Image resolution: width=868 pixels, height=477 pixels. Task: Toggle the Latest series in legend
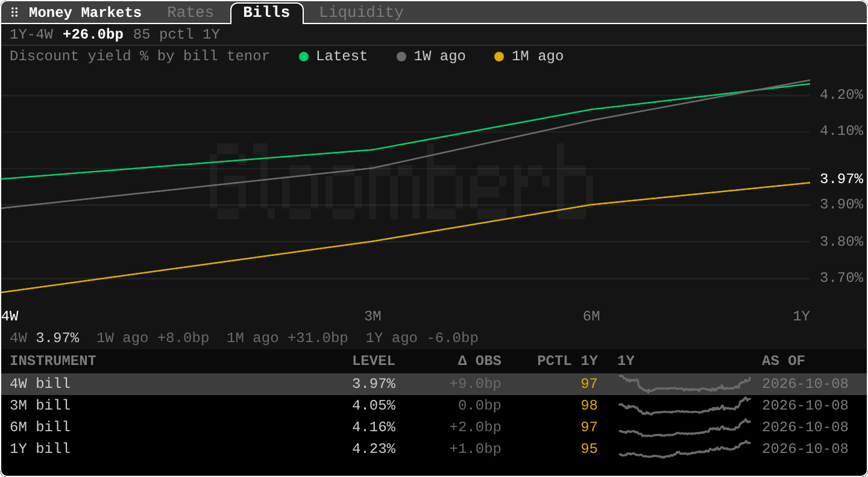[333, 56]
